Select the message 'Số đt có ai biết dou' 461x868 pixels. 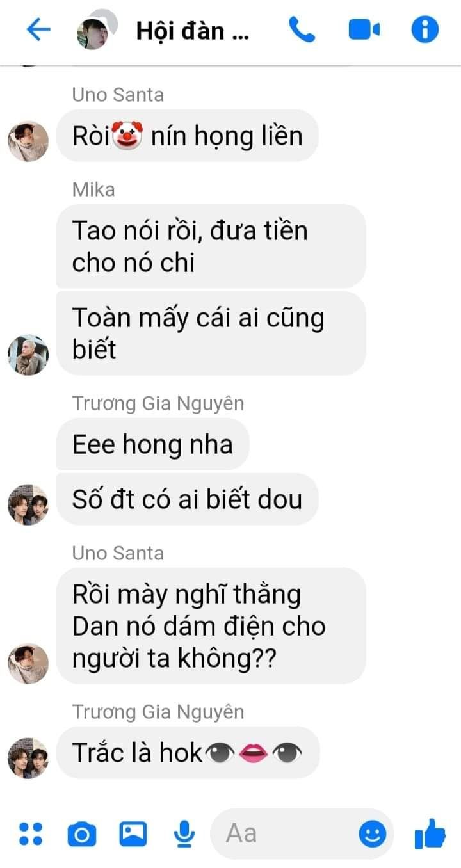click(x=187, y=499)
